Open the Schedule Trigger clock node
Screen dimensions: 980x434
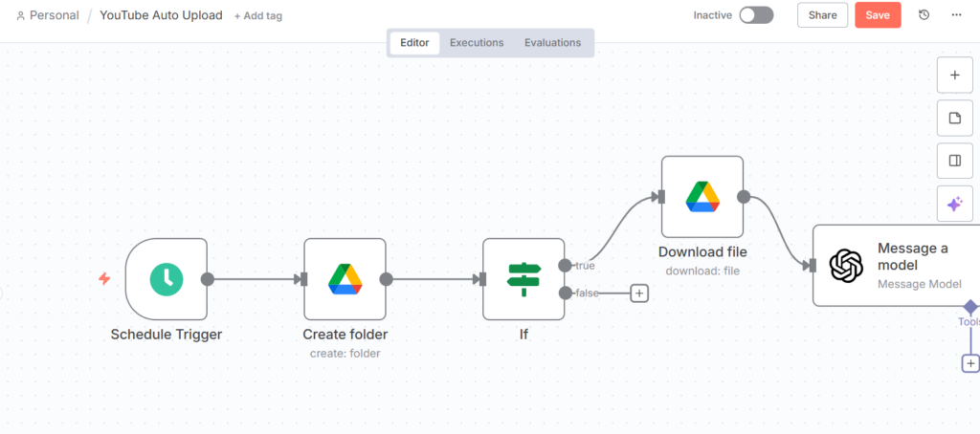166,279
